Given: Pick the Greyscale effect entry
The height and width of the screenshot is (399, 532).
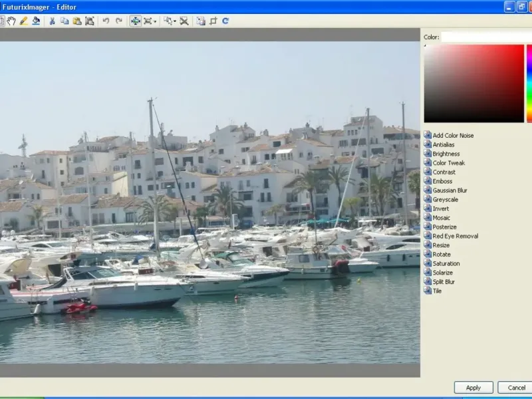Looking at the screenshot, I should tap(446, 199).
